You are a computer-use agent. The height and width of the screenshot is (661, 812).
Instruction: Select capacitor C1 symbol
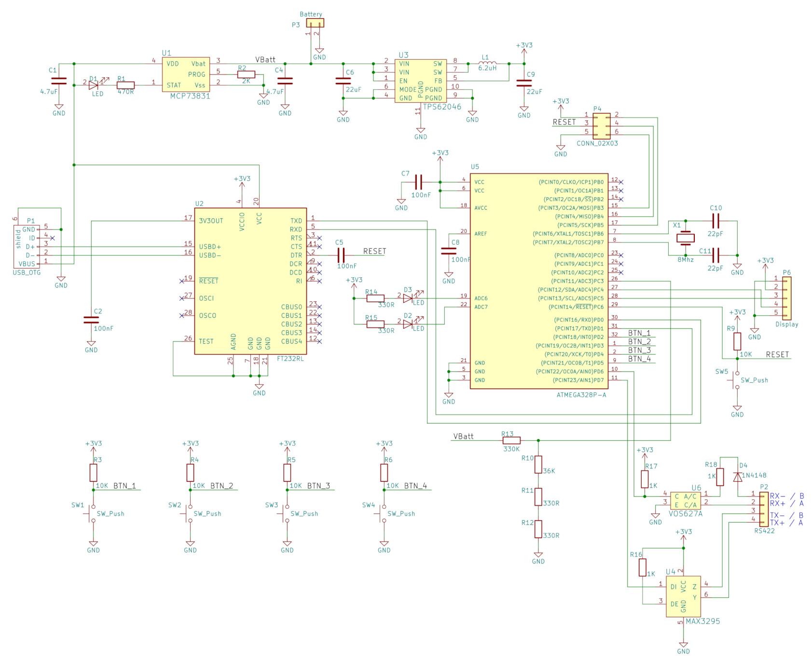click(x=59, y=81)
